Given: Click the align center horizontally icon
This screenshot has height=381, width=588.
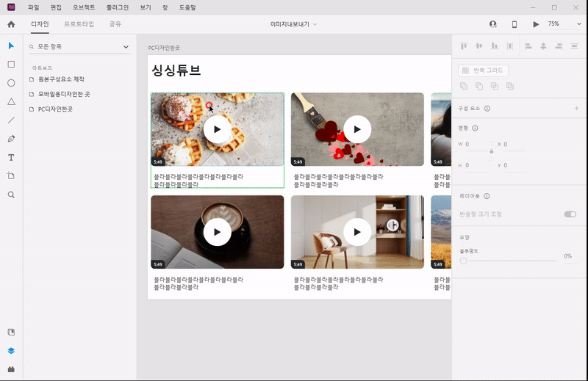Looking at the screenshot, I should pyautogui.click(x=543, y=46).
